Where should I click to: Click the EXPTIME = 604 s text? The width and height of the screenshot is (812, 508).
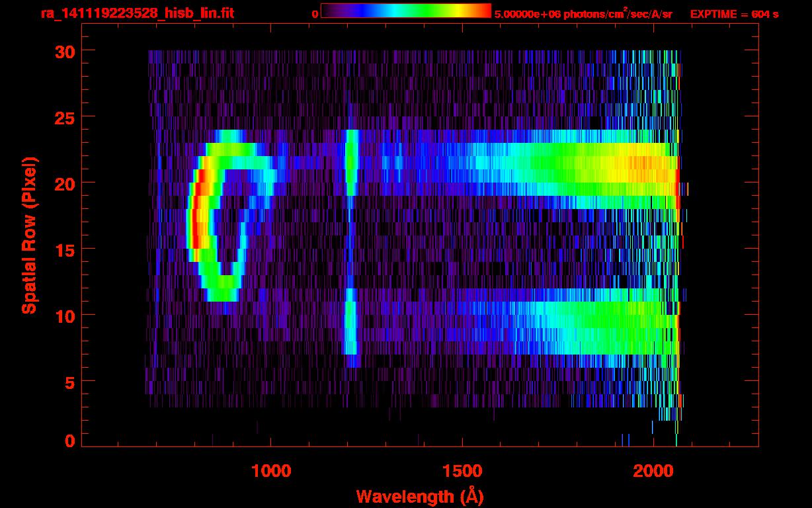click(x=734, y=14)
